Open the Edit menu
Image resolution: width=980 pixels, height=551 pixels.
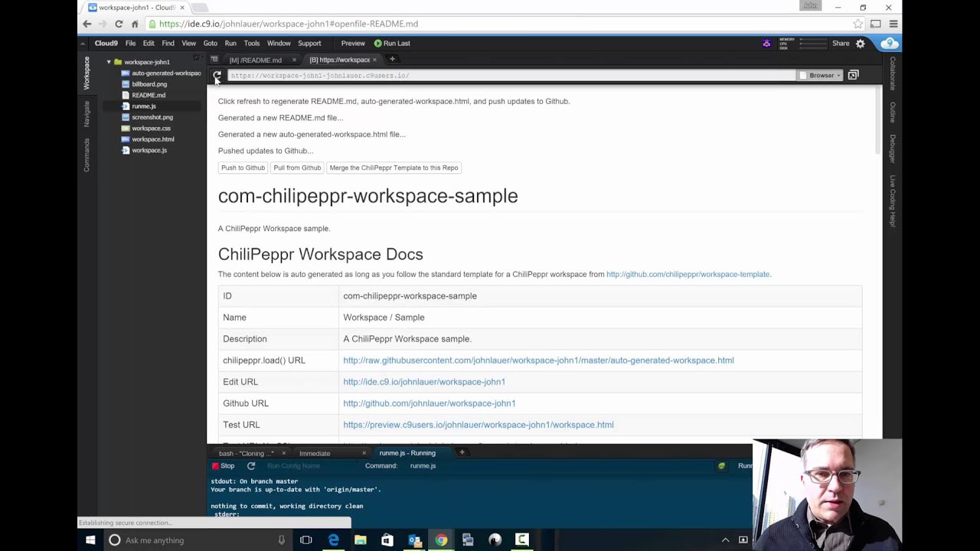pyautogui.click(x=149, y=44)
